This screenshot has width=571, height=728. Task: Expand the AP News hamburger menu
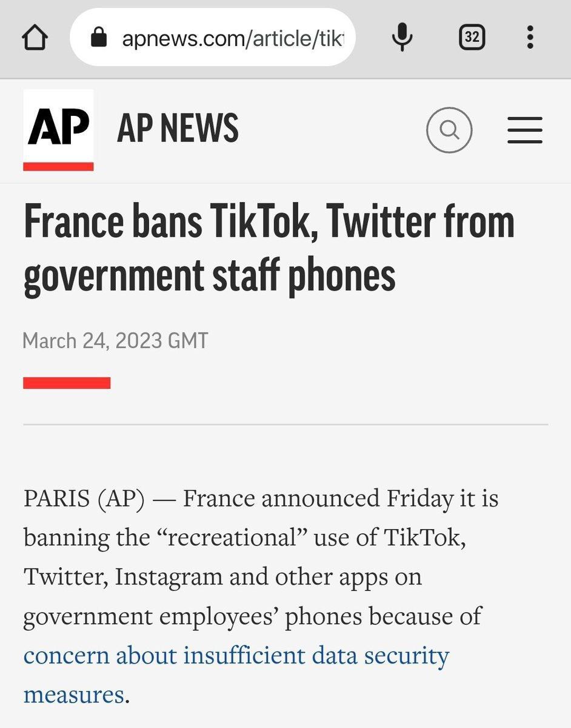pos(525,130)
